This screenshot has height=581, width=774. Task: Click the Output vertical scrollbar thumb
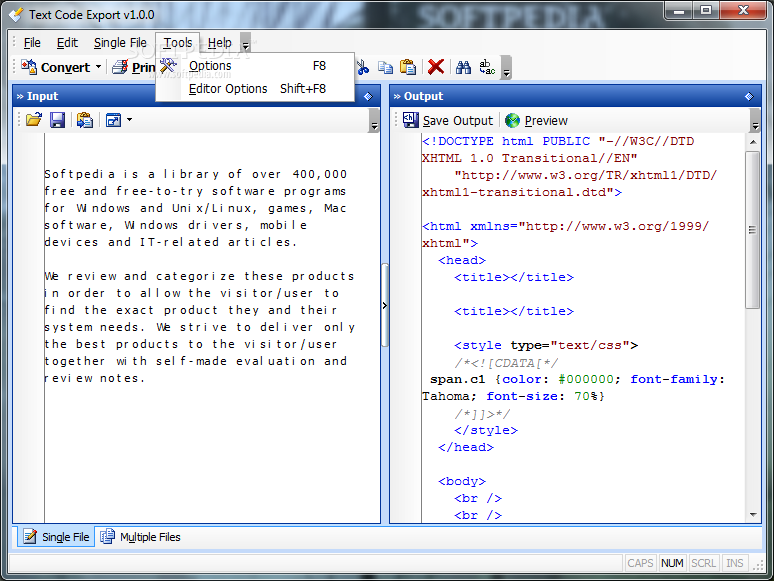[753, 230]
